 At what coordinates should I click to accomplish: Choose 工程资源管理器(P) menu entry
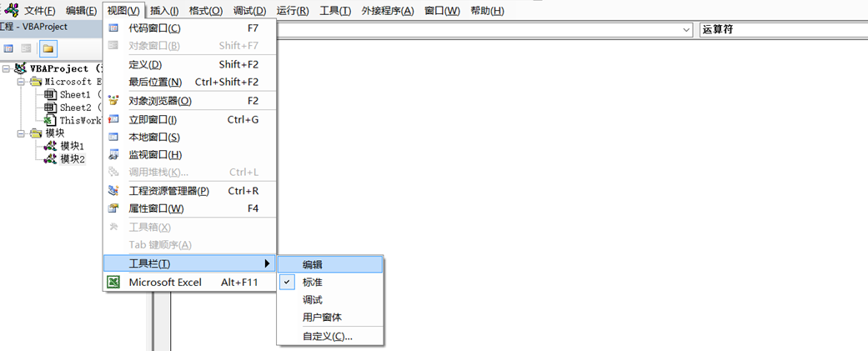[190, 191]
